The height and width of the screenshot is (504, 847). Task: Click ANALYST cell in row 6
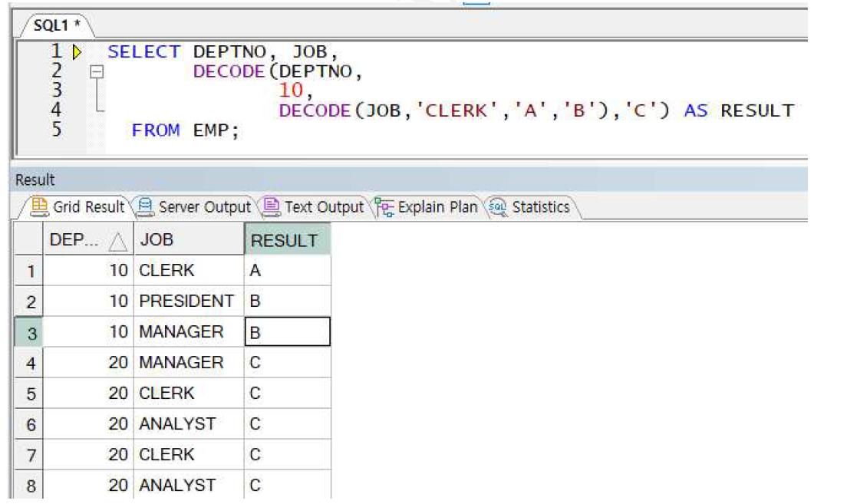point(189,424)
